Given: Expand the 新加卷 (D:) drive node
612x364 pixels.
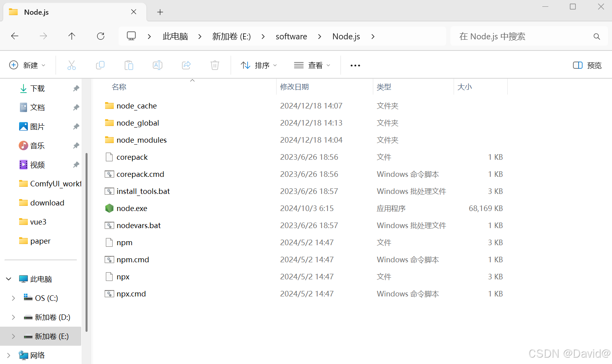Looking at the screenshot, I should (x=13, y=317).
